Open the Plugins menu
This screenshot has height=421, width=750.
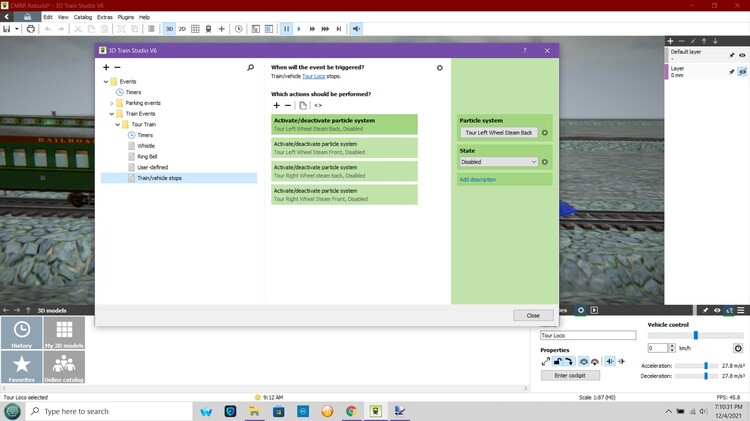[127, 17]
